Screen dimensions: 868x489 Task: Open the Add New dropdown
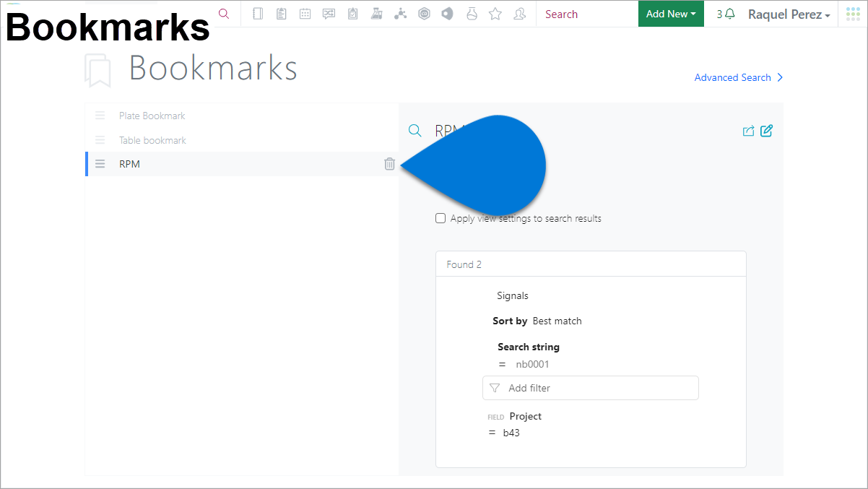pyautogui.click(x=671, y=14)
